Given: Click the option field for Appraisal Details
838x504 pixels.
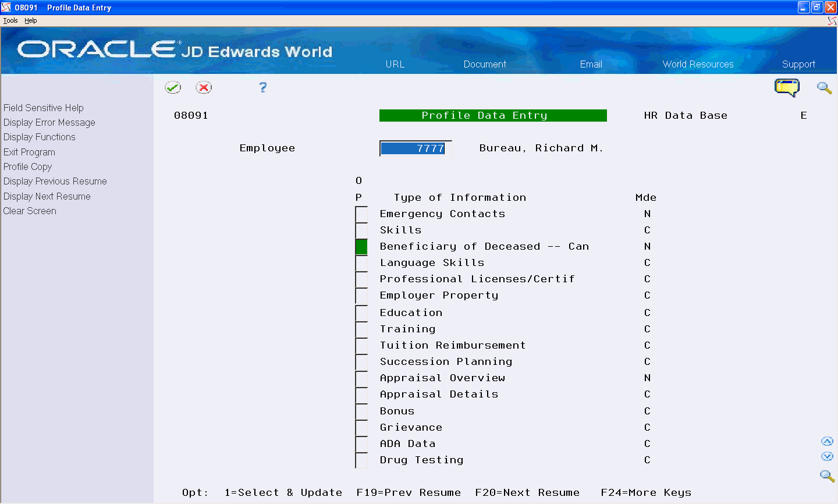Looking at the screenshot, I should 361,395.
